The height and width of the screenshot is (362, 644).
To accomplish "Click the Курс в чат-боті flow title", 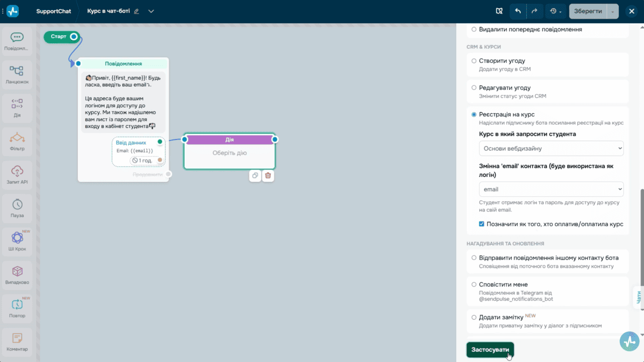I will pyautogui.click(x=109, y=11).
